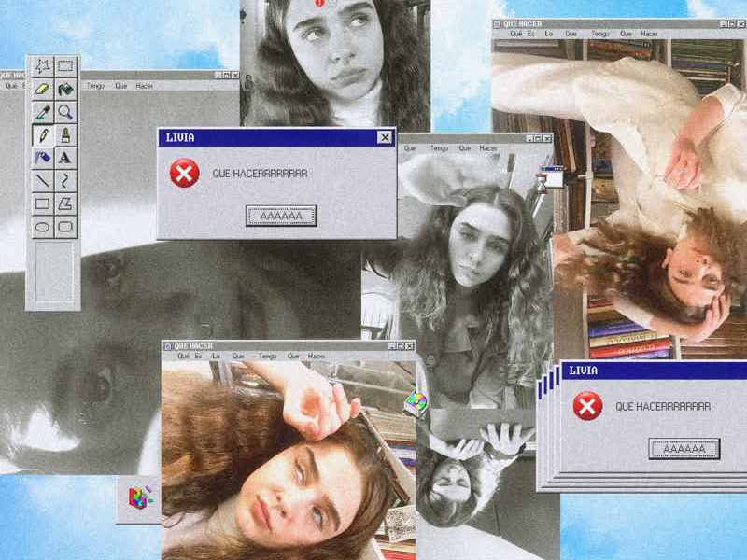This screenshot has height=560, width=747.
Task: Pick the Curve drawing tool
Action: click(65, 180)
